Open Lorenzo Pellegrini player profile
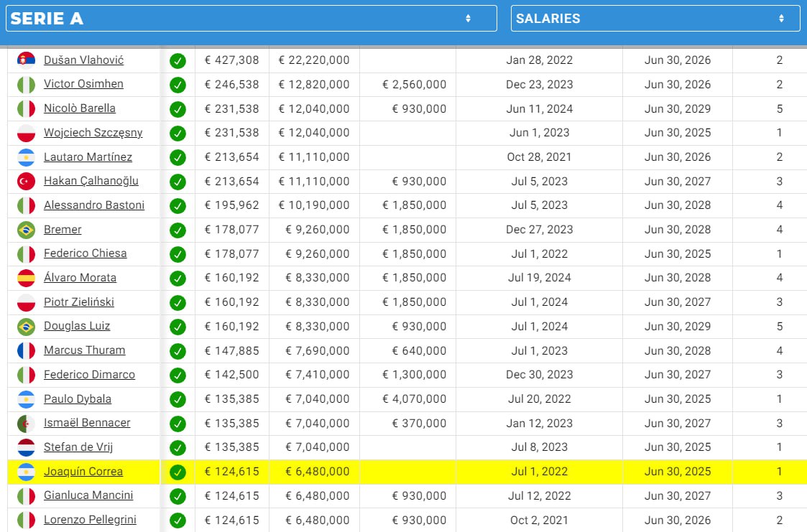 coord(90,520)
